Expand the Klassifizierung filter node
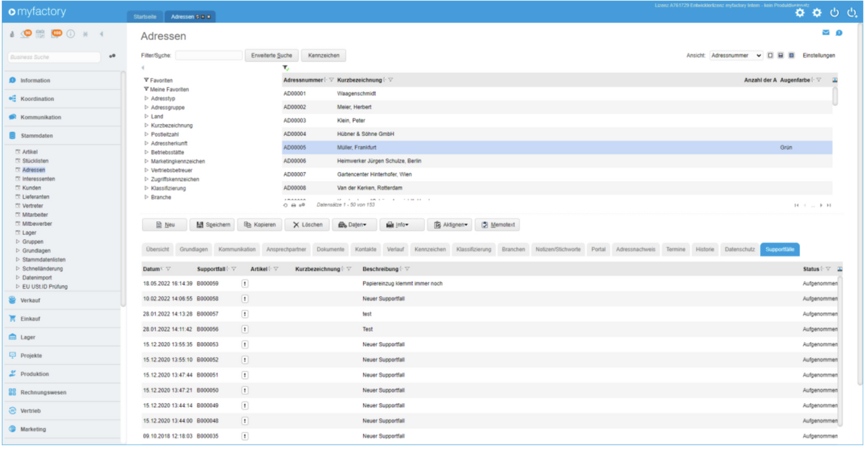The height and width of the screenshot is (449, 868). [146, 188]
